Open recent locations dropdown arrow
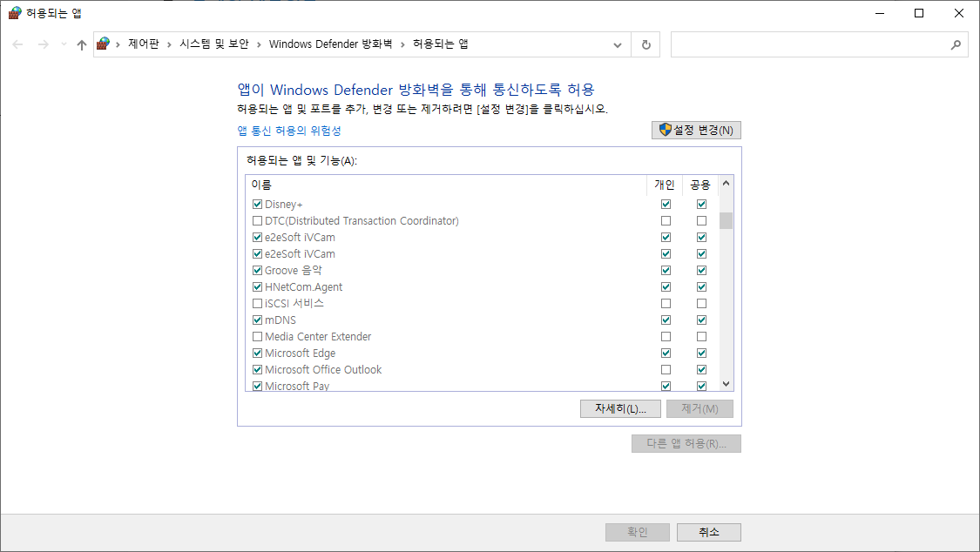980x552 pixels. click(x=64, y=44)
